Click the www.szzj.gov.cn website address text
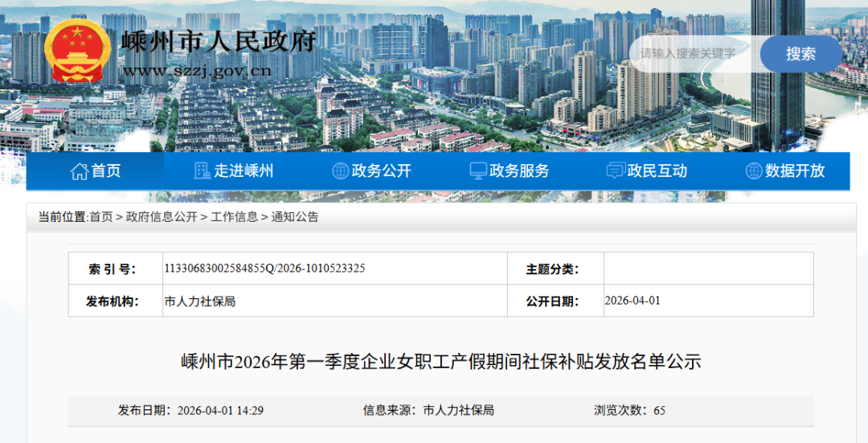This screenshot has width=868, height=443. pyautogui.click(x=197, y=70)
